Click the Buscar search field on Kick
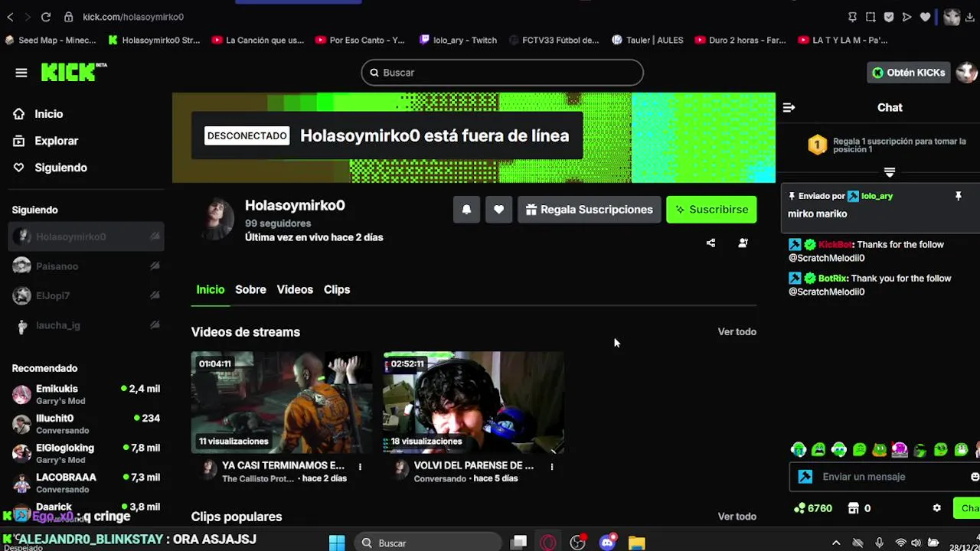The height and width of the screenshot is (551, 980). coord(502,73)
